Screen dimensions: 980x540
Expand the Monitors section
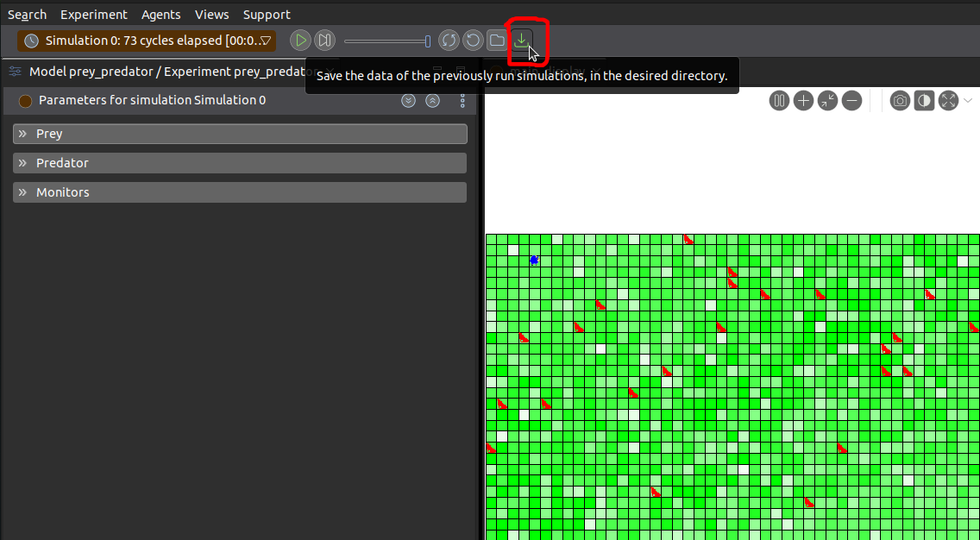[x=240, y=192]
